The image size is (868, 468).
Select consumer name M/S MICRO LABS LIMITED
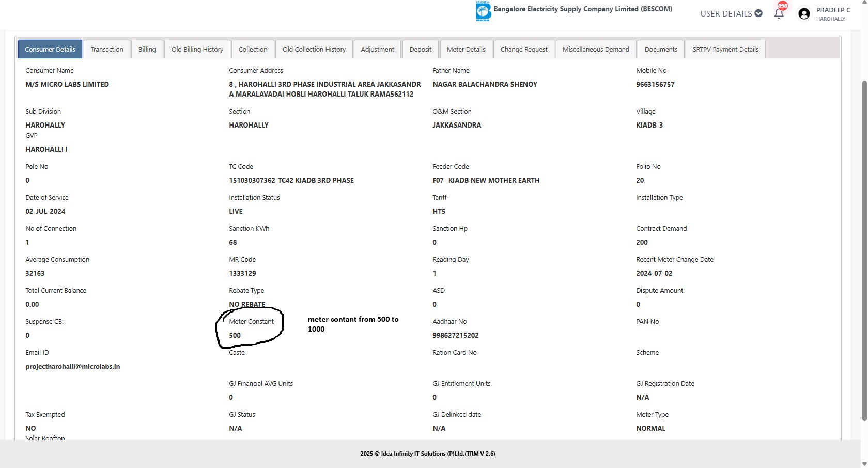click(x=67, y=84)
